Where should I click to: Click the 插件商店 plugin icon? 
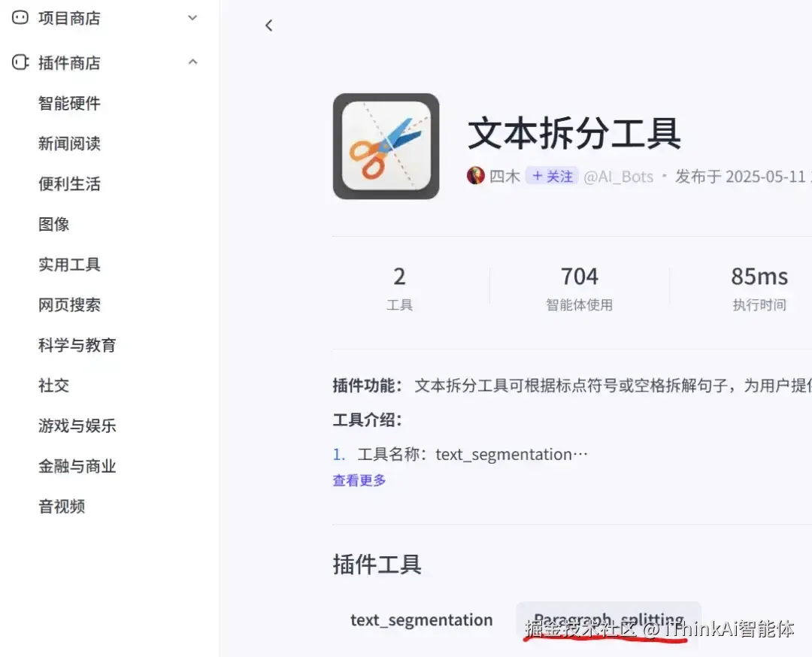pos(20,62)
